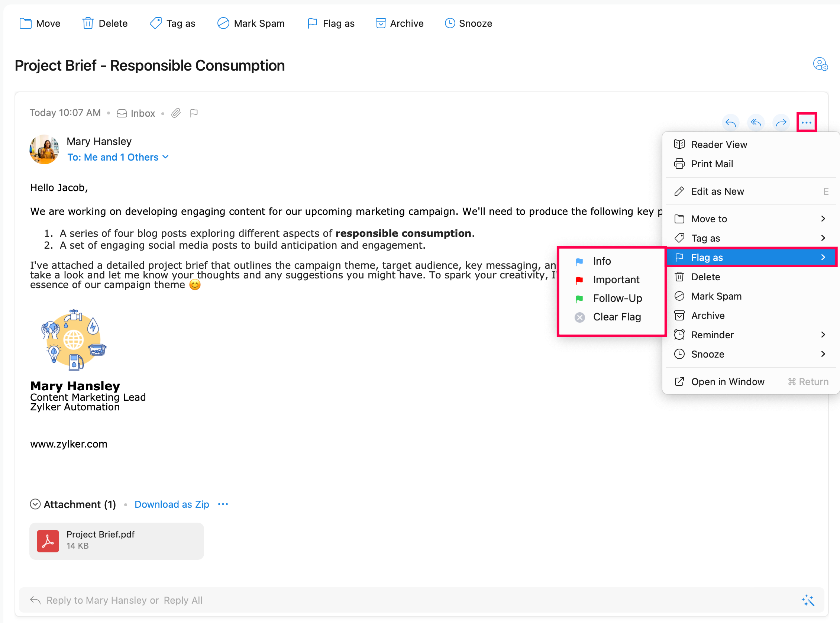Click the Project Brief.pdf attachment icon
This screenshot has width=840, height=623.
pyautogui.click(x=48, y=540)
